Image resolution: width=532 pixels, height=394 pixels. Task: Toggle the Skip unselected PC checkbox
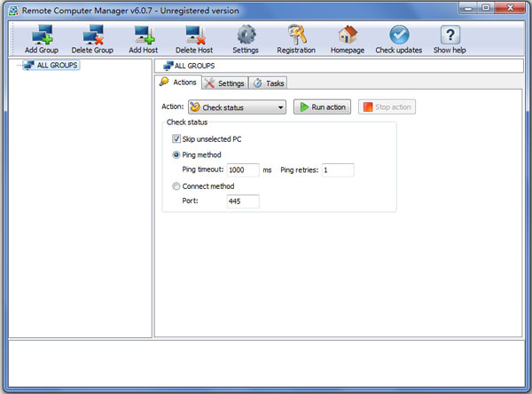point(176,139)
